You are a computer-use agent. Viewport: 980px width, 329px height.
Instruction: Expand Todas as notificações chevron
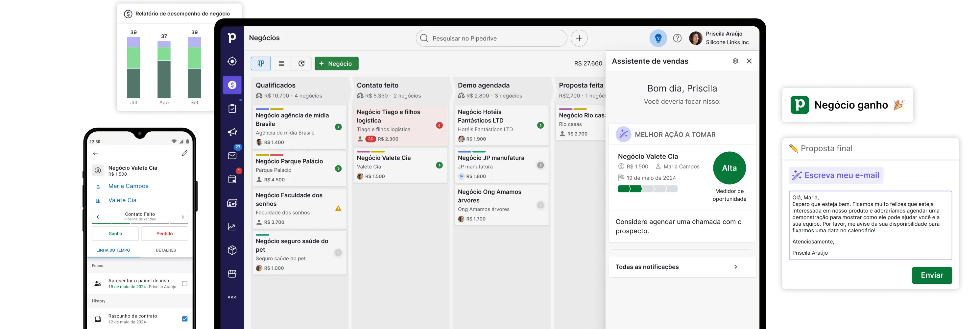[x=736, y=267]
